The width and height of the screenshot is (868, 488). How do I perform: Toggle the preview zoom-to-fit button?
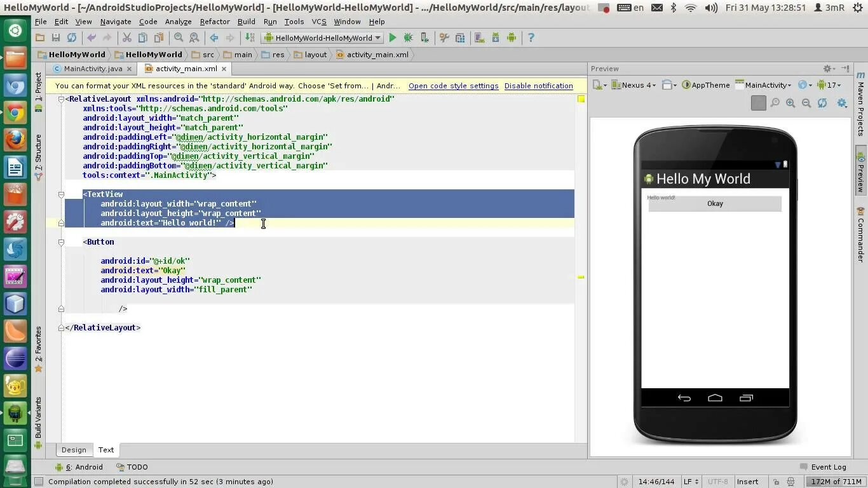coord(758,103)
